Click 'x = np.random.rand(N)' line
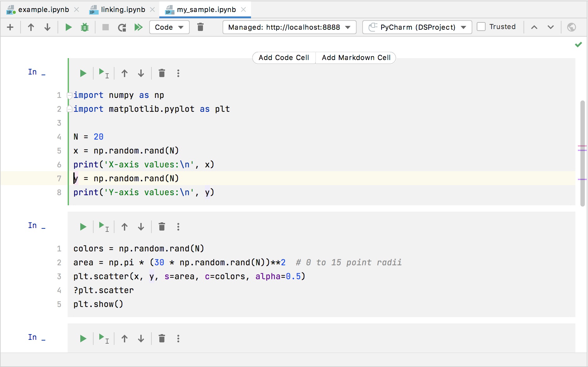 [126, 151]
